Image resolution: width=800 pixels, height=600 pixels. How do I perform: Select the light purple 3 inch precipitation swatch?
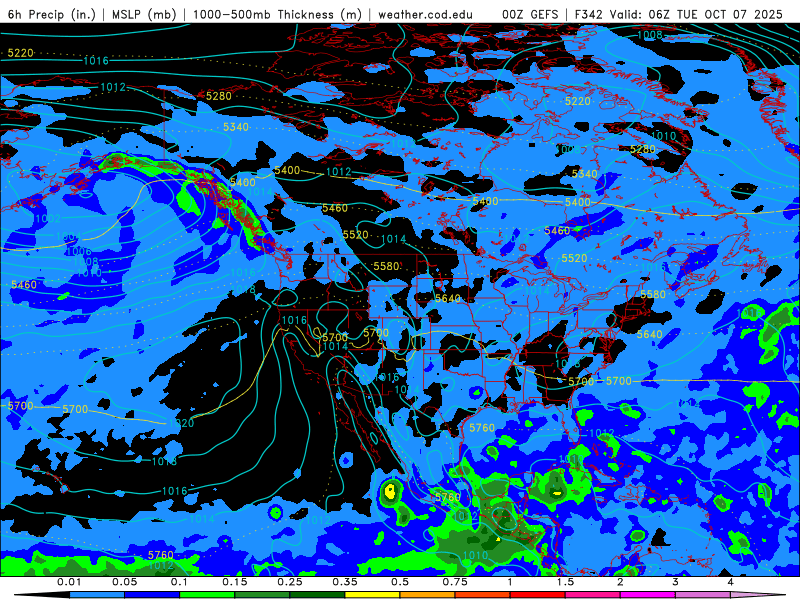click(703, 595)
